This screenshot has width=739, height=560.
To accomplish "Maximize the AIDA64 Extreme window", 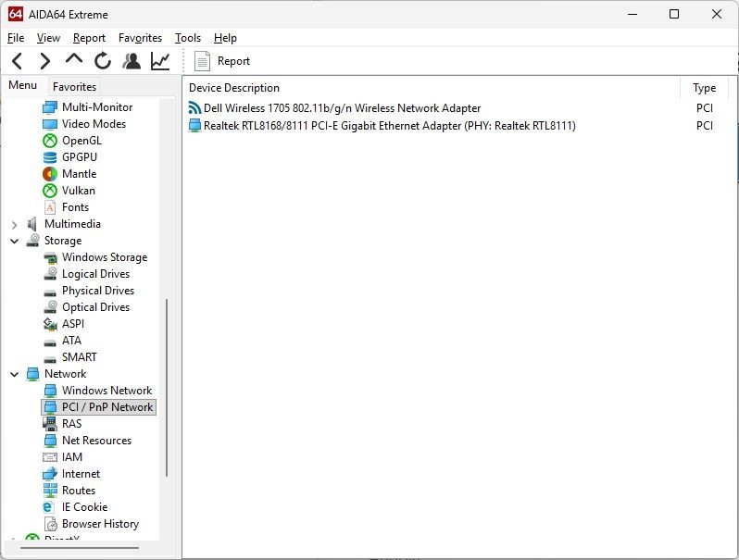I will 674,14.
